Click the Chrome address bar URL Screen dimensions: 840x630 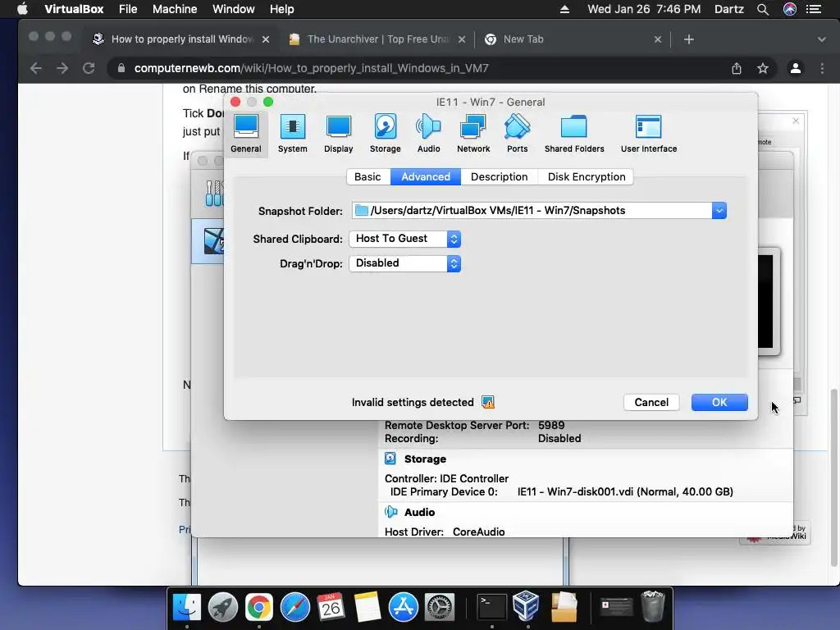point(311,68)
